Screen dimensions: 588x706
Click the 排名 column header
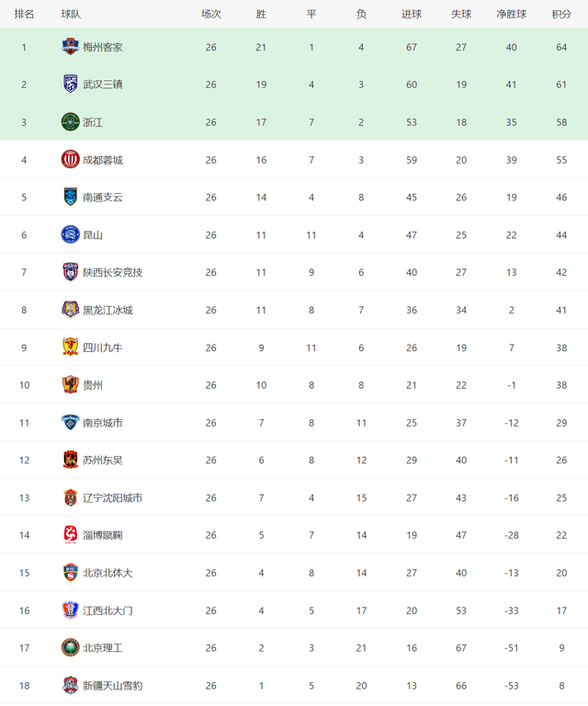pyautogui.click(x=24, y=14)
